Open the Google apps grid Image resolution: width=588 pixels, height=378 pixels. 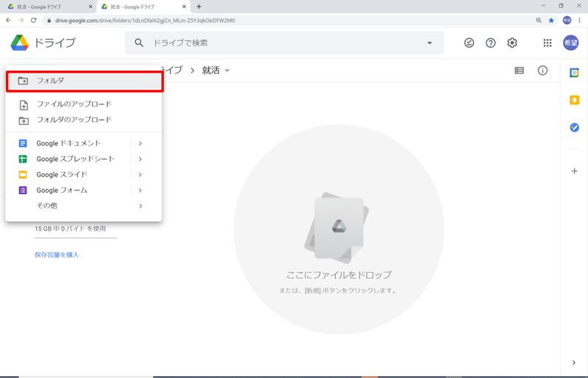coord(548,43)
